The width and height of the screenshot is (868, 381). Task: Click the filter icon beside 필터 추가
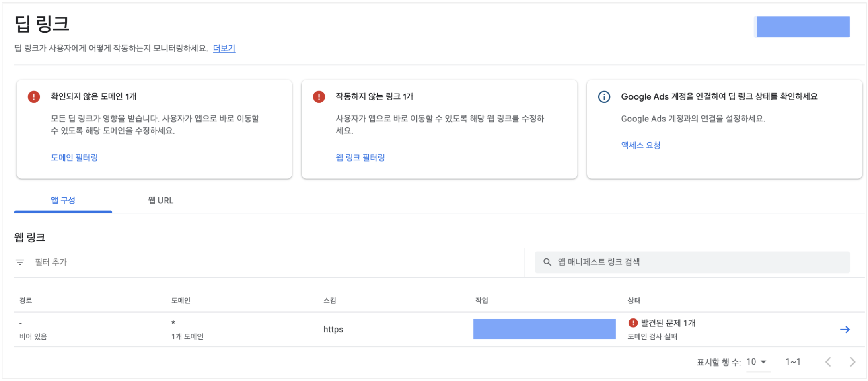20,262
